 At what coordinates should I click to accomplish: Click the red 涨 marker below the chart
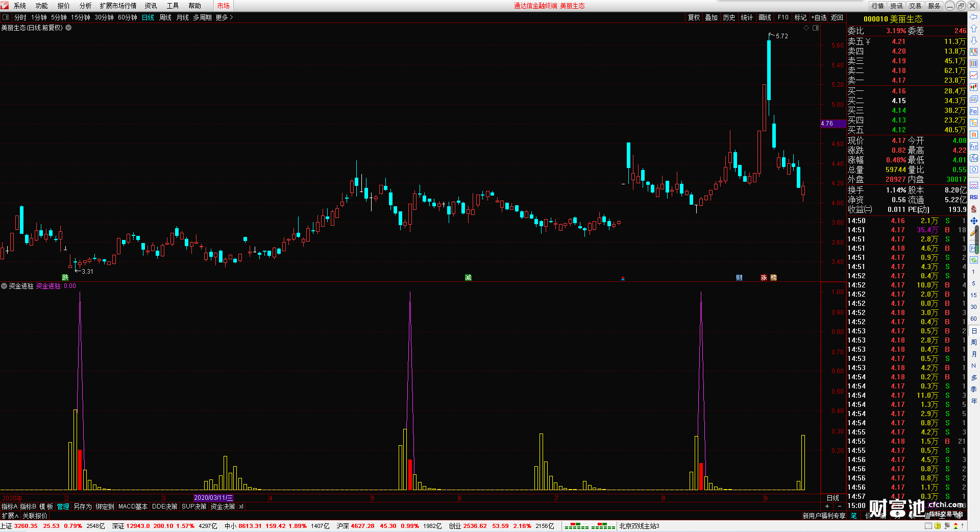coord(764,278)
